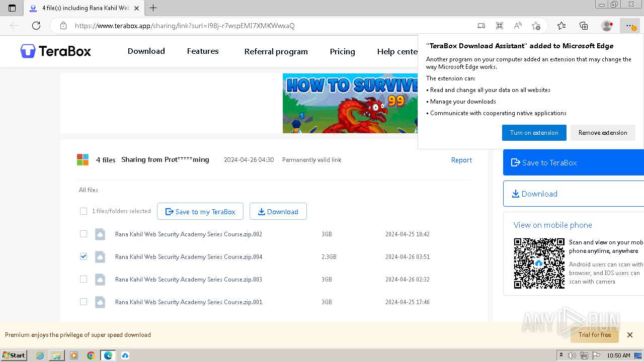Click the volume icon in system tray

(x=572, y=355)
